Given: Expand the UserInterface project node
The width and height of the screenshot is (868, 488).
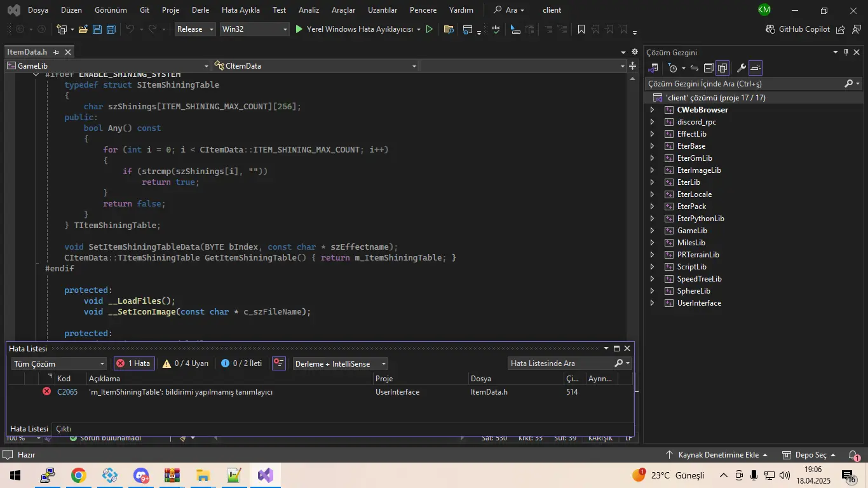Looking at the screenshot, I should tap(652, 303).
